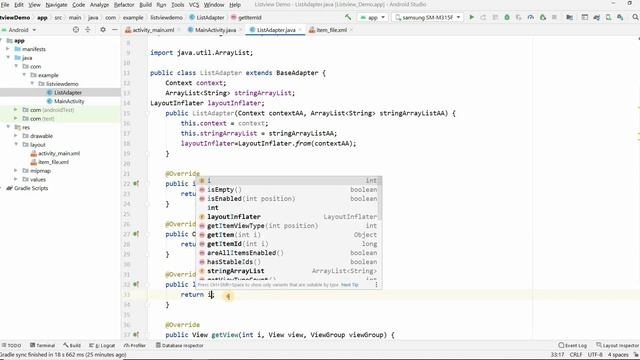Click Next Tip link in completion popup
Screen dimensions: 640x360
pos(349,284)
